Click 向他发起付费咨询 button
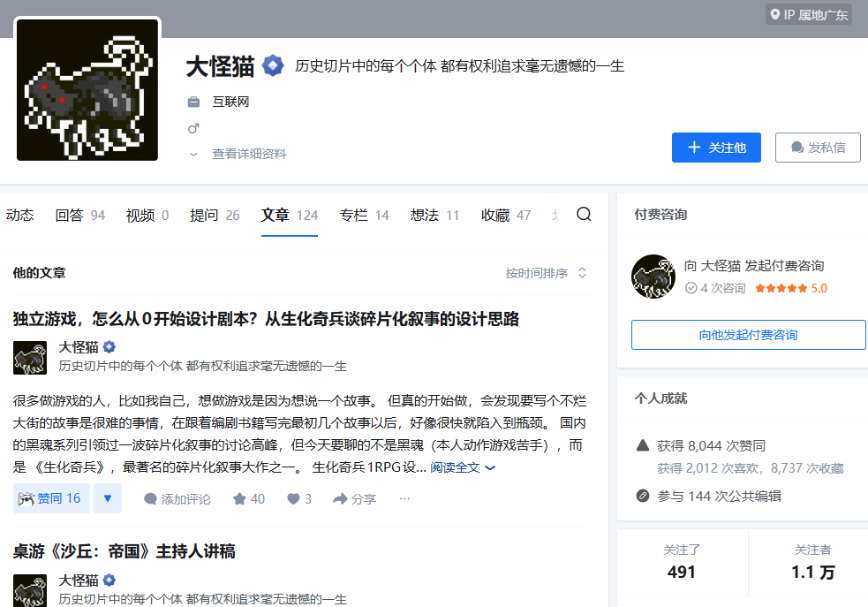The image size is (868, 607). pos(748,335)
